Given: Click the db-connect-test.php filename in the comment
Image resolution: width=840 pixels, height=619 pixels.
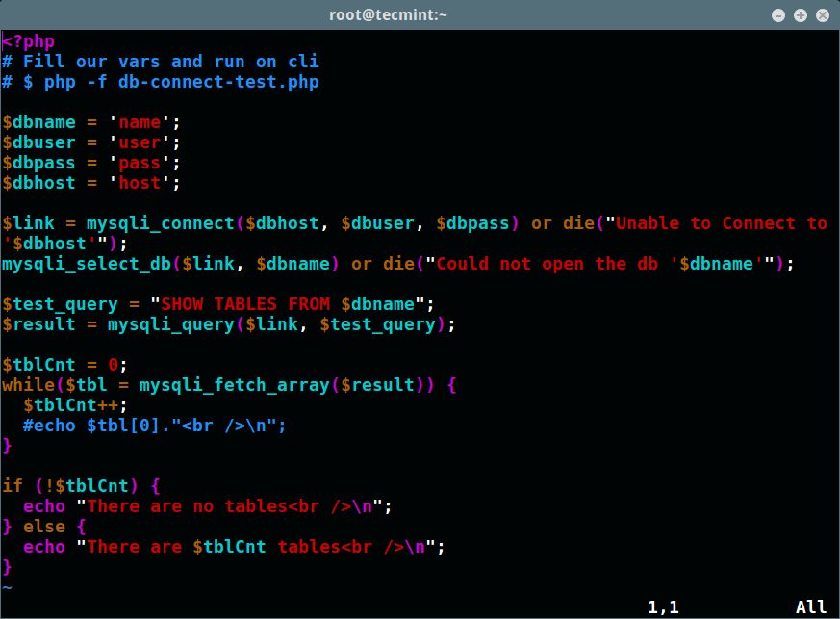Looking at the screenshot, I should [218, 82].
